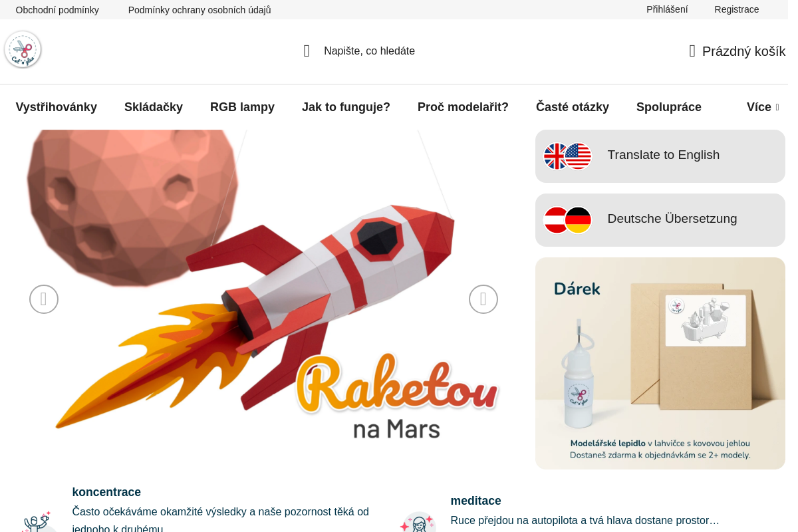Click the meditace illustration icon
This screenshot has width=798, height=532.
tap(417, 522)
